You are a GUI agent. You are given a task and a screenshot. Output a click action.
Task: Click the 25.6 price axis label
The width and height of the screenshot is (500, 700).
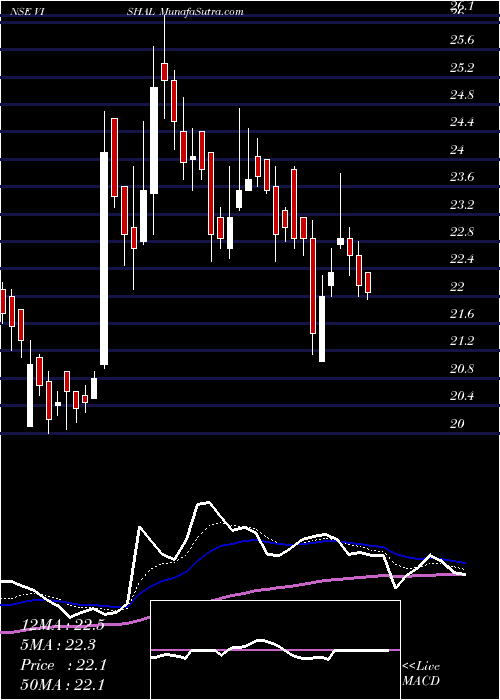click(462, 40)
